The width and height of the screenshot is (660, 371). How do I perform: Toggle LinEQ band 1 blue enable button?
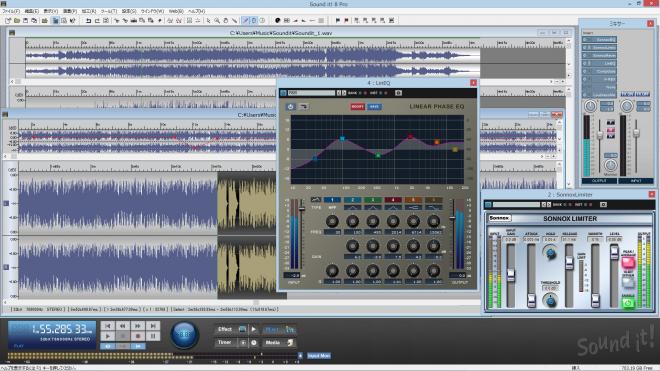tap(332, 200)
